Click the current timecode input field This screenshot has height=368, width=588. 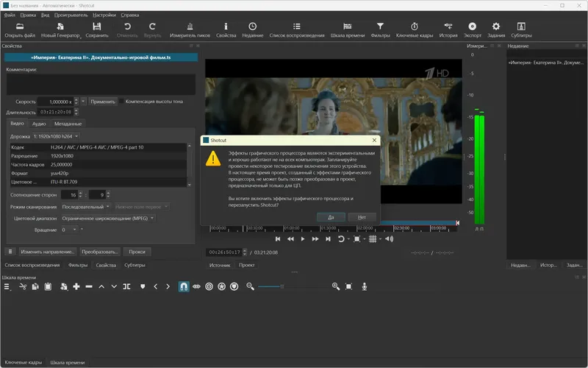click(223, 252)
